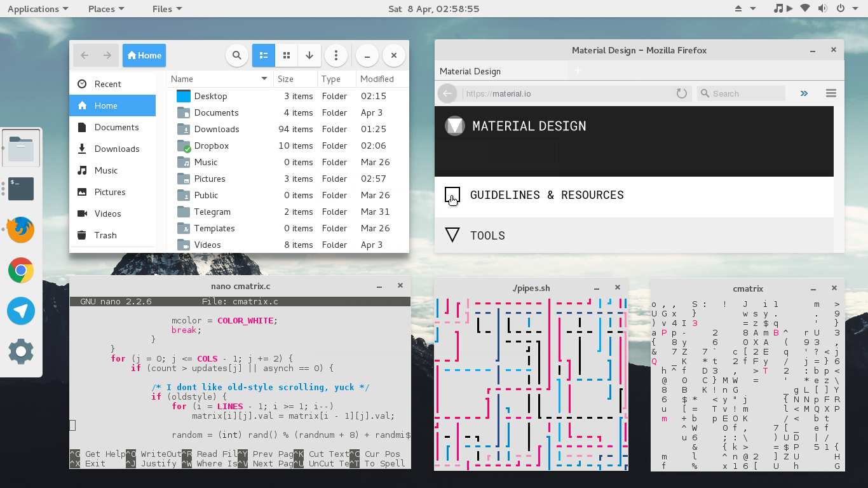Select the Documents folder row in file list

pyautogui.click(x=288, y=112)
